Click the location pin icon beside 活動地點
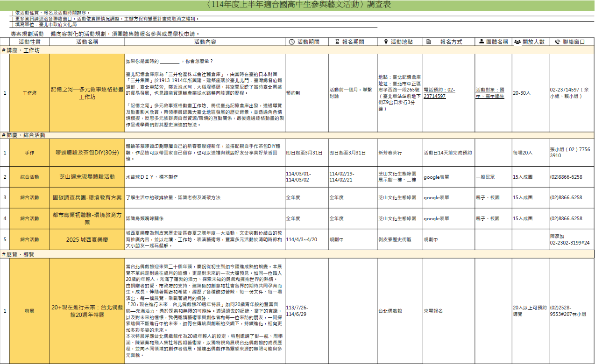The height and width of the screenshot is (364, 595). pyautogui.click(x=386, y=42)
